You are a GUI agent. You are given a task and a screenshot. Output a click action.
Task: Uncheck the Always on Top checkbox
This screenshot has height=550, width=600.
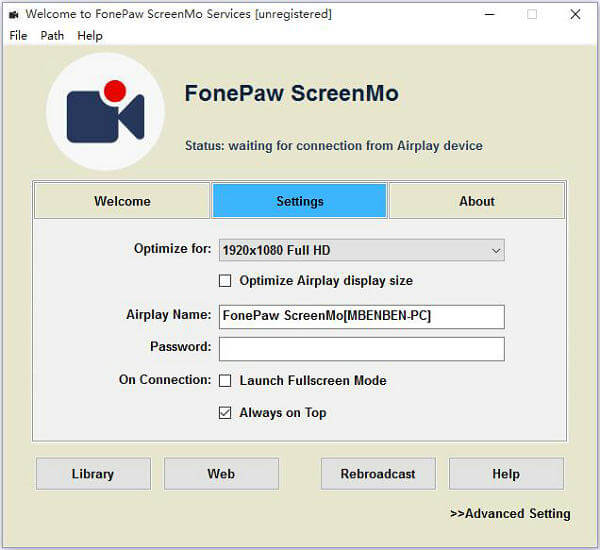(x=225, y=413)
